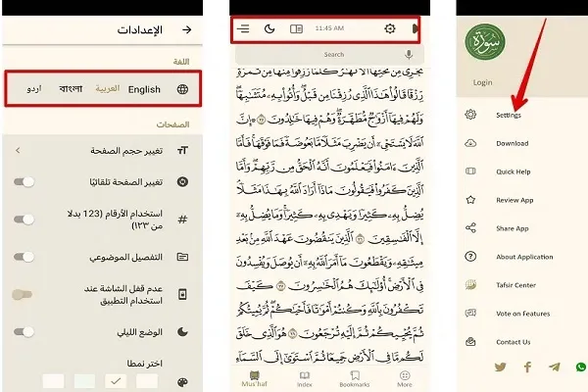Click the green Surah app logo
The height and width of the screenshot is (392, 588).
485,42
